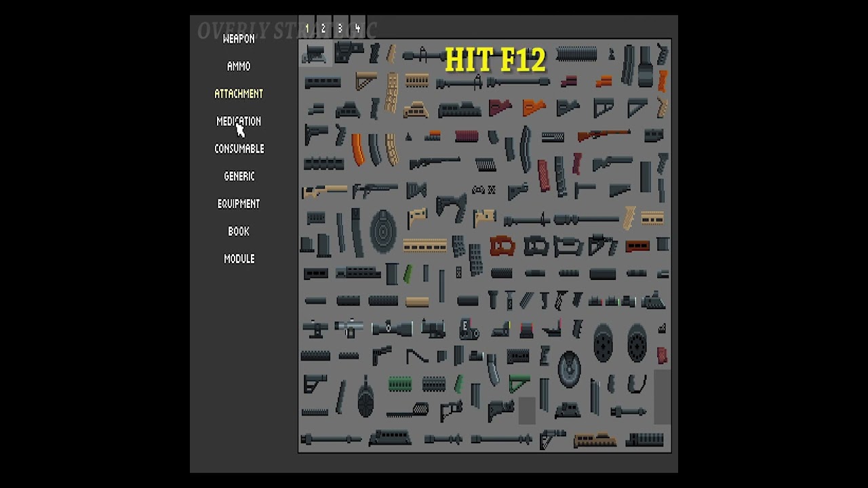Switch to page 4 tab
This screenshot has width=868, height=488.
(357, 28)
